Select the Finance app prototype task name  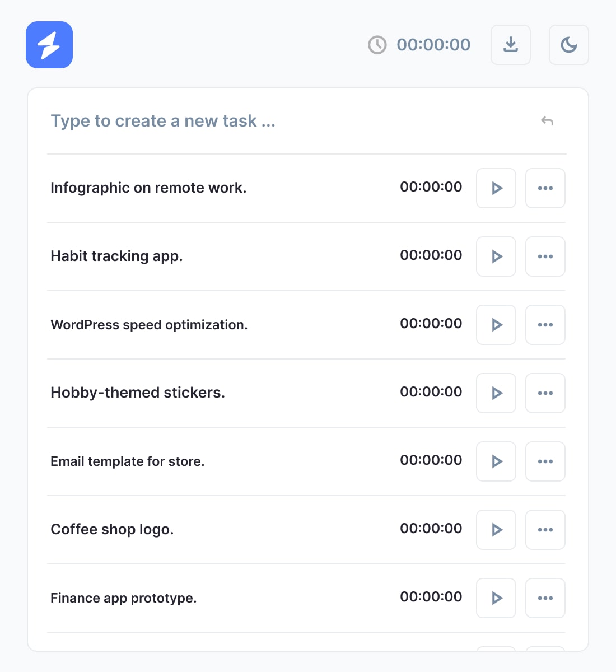pyautogui.click(x=123, y=598)
